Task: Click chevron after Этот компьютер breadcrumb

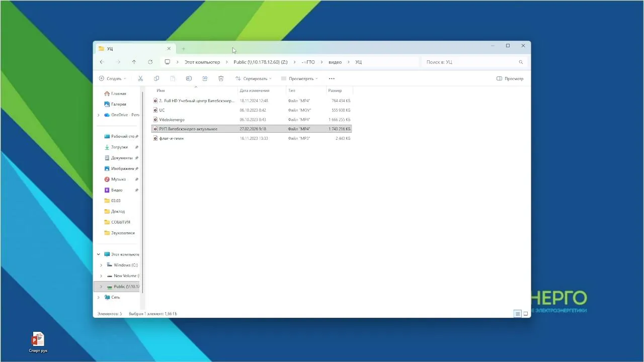Action: click(x=227, y=62)
